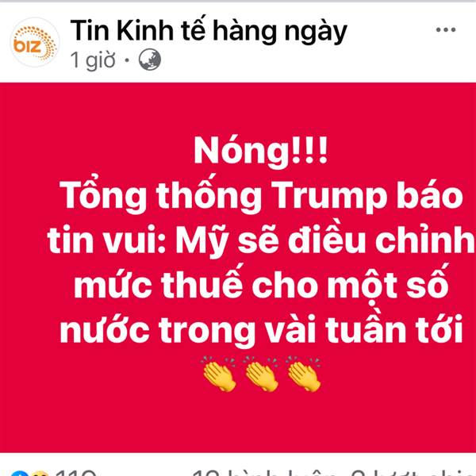Click the '1 giờ' post timestamp

click(x=93, y=59)
